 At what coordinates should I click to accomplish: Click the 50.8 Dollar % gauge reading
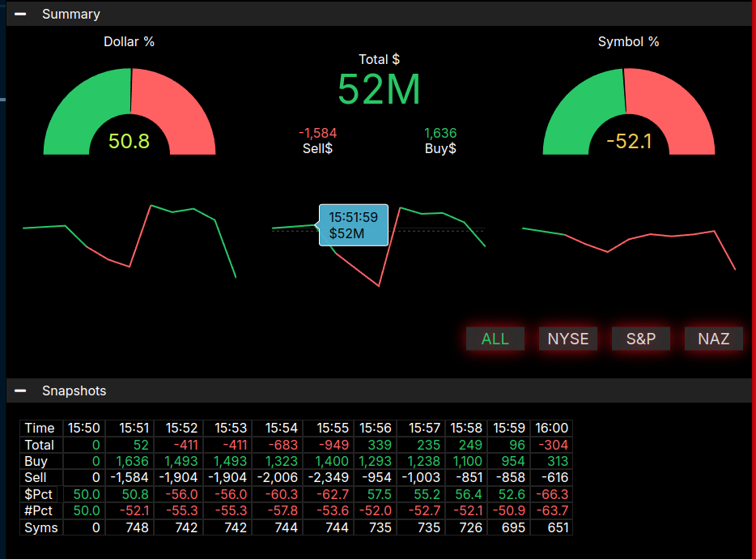click(x=130, y=141)
